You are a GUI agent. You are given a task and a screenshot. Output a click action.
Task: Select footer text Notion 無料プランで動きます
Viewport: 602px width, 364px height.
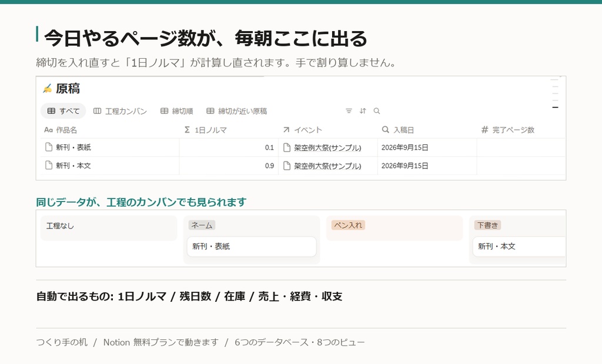[161, 342]
